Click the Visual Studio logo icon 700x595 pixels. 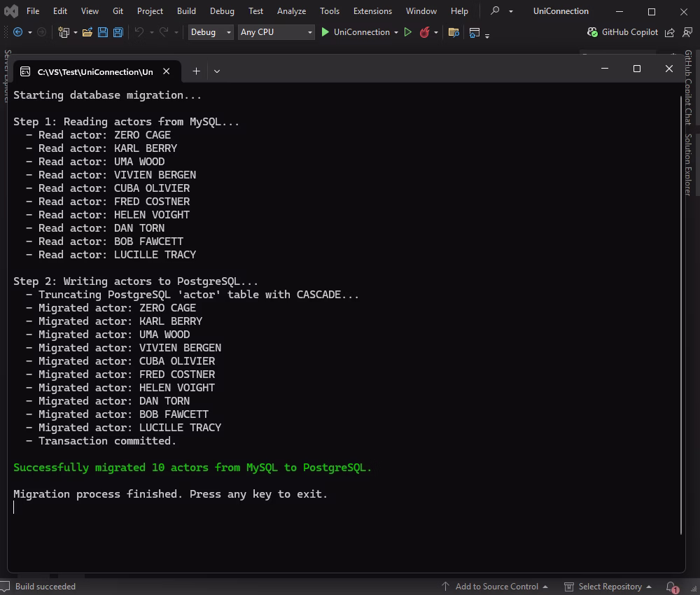point(10,11)
